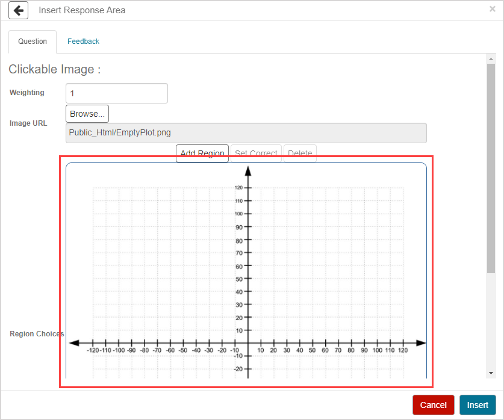
Task: Click the Insert button to confirm
Action: click(478, 405)
